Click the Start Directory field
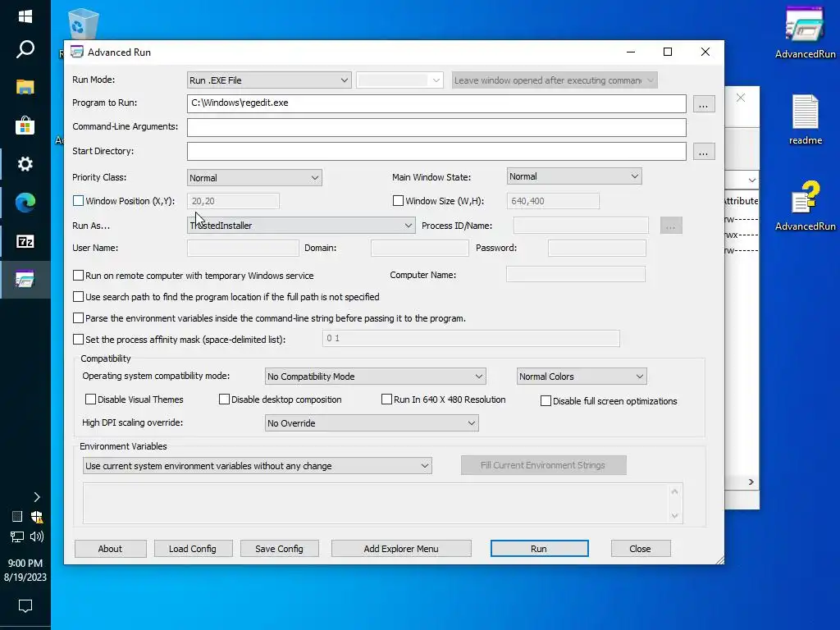The height and width of the screenshot is (630, 840). point(436,152)
